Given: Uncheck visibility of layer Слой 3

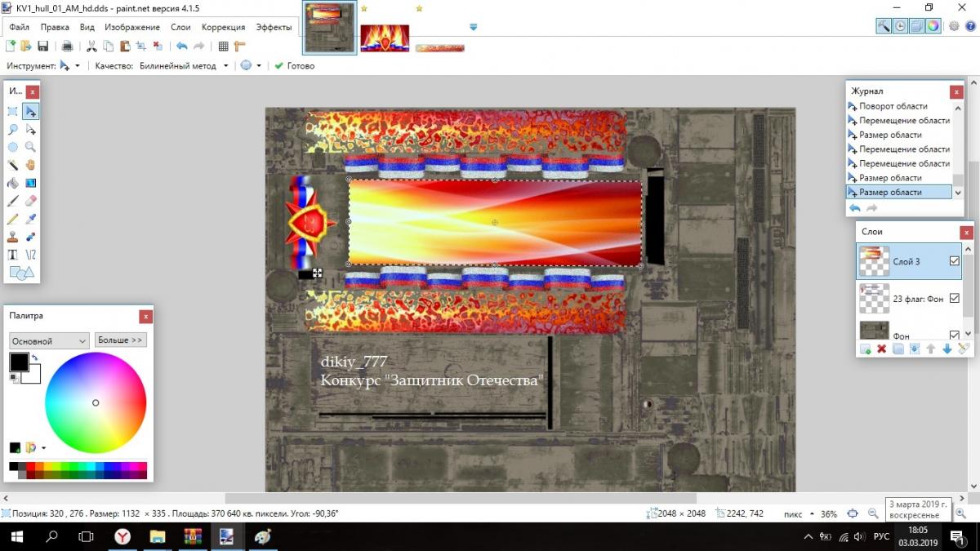Looking at the screenshot, I should click(x=955, y=261).
